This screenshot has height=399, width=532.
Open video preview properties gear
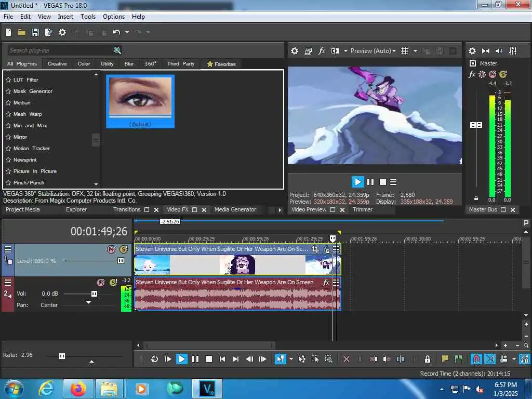(x=295, y=51)
